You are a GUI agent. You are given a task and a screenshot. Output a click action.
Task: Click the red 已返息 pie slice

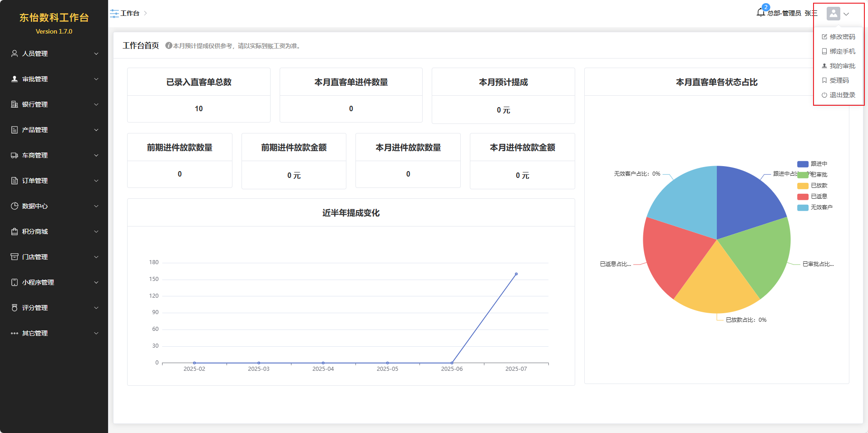click(x=672, y=254)
